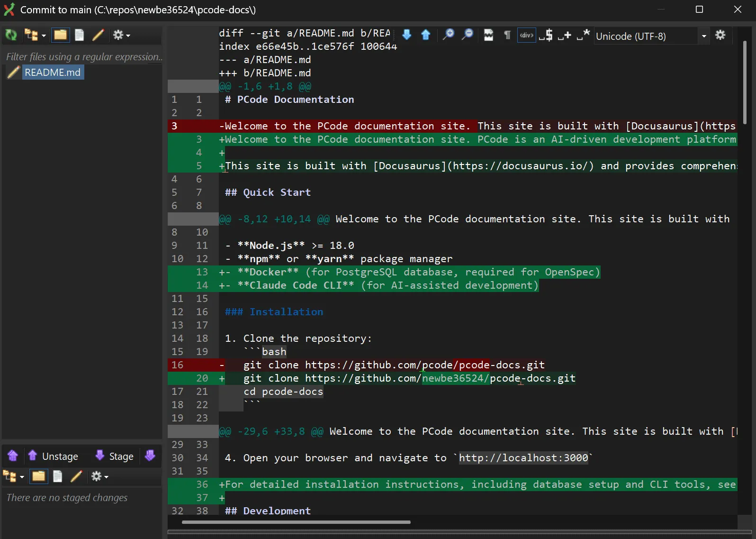Select the folder view icon in the unstaged toolbar
Screen dimensions: 756x539
(60, 35)
